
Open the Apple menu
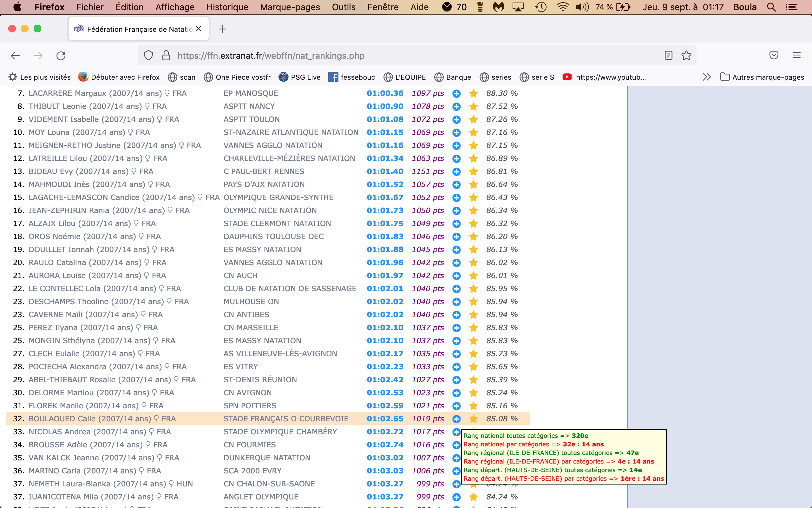coord(17,7)
